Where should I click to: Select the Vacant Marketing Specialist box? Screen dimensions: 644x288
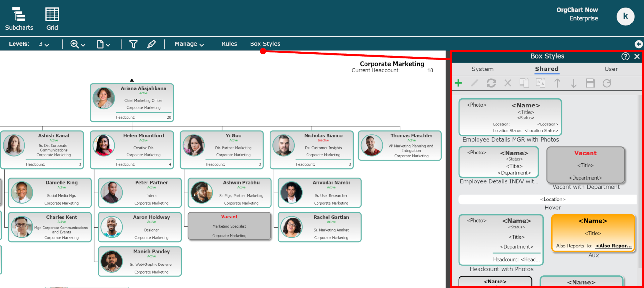[x=229, y=226]
